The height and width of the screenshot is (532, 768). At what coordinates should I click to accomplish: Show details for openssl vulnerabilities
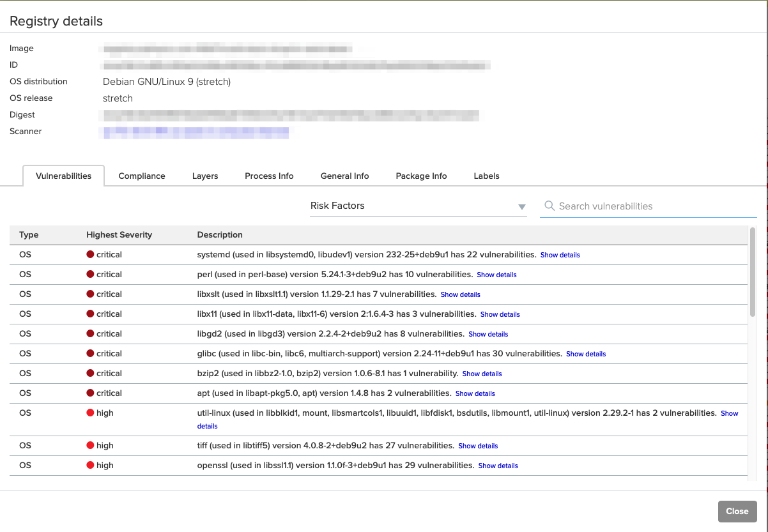pyautogui.click(x=498, y=466)
